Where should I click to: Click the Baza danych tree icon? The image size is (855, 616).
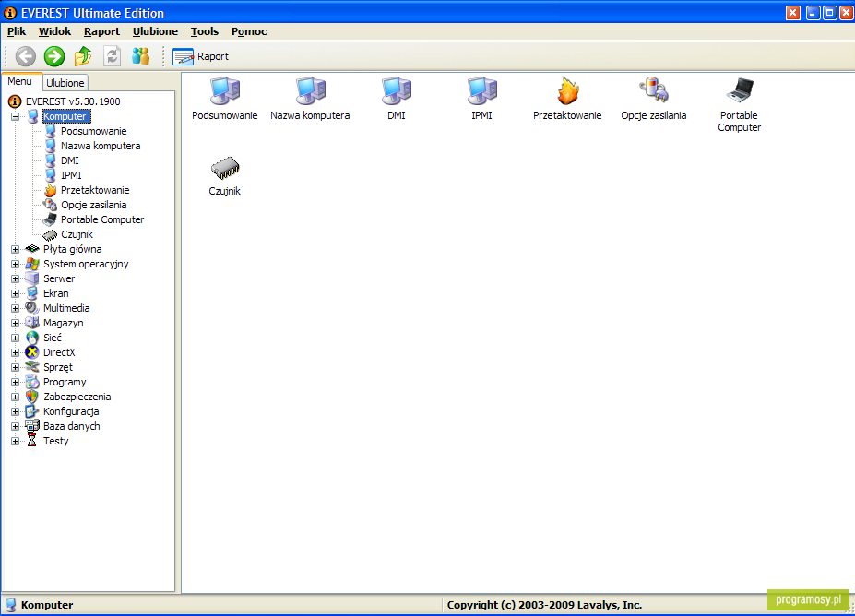point(32,426)
